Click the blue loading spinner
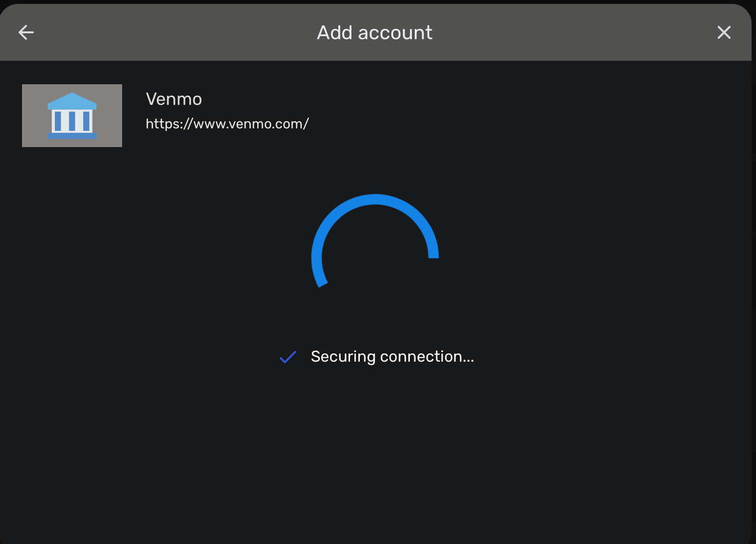 [x=375, y=241]
